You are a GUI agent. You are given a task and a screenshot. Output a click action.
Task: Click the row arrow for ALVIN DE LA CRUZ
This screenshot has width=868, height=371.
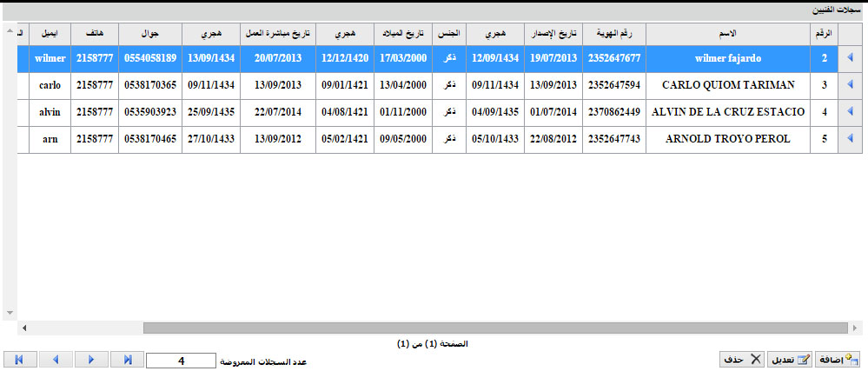click(x=849, y=112)
